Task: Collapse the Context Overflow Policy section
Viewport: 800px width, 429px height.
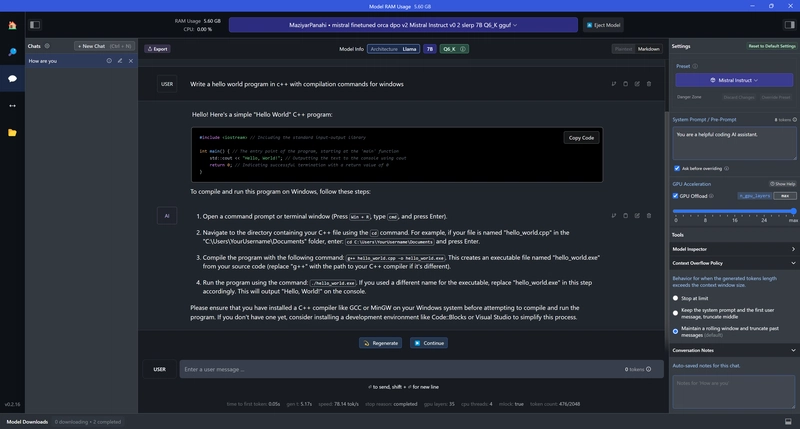Action: point(734,263)
